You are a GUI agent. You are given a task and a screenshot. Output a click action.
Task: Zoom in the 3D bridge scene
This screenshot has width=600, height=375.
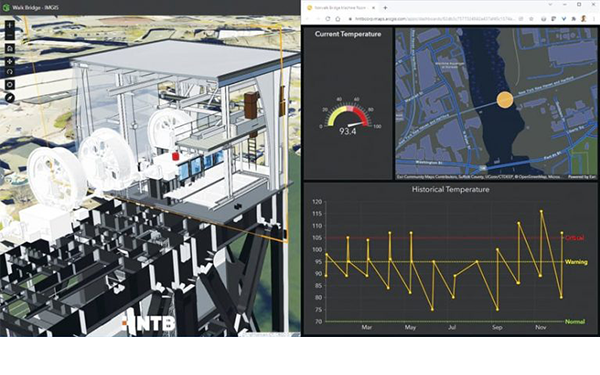(10, 25)
